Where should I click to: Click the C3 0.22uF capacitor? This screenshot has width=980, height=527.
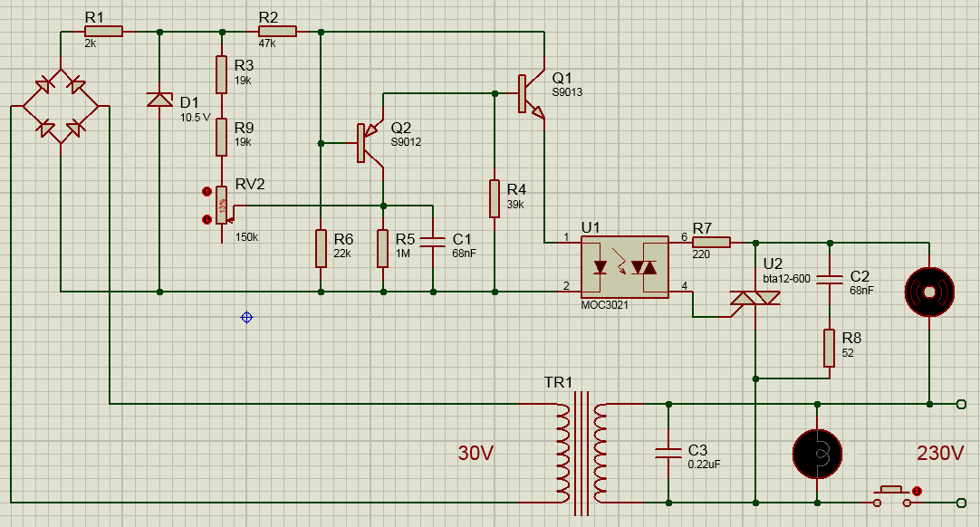[668, 452]
